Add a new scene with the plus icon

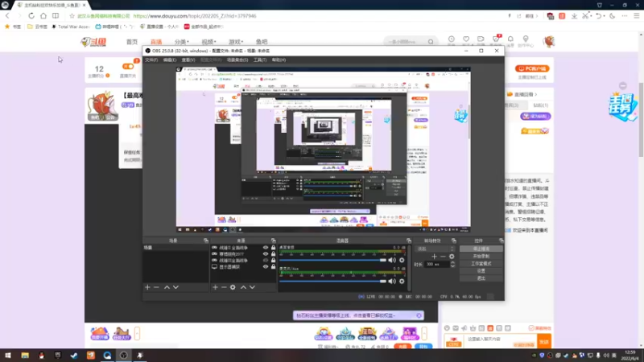click(x=147, y=287)
